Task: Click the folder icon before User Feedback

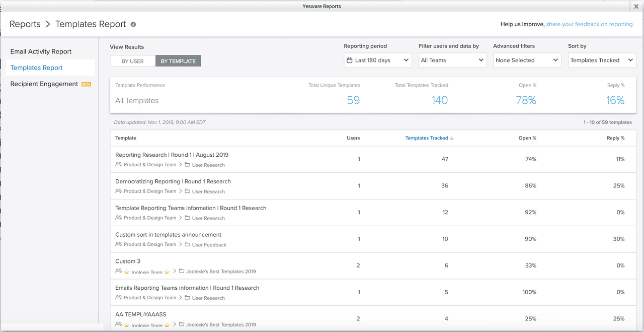Action: point(187,244)
